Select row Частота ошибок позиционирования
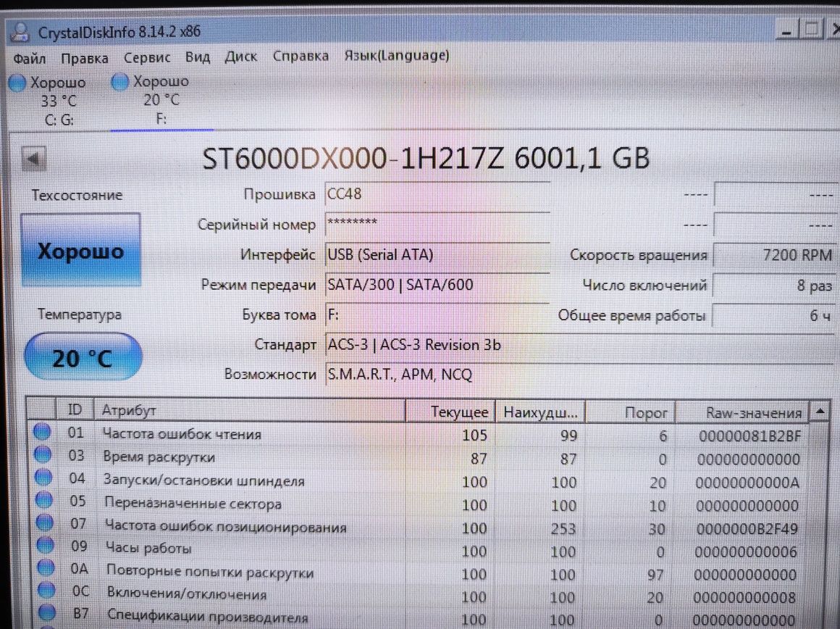 418,527
